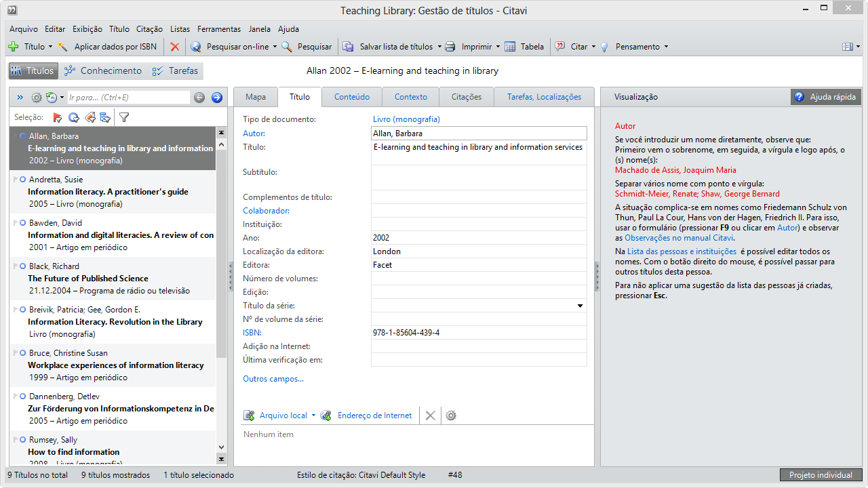Click the double chevron expand icon in list panel
Viewport: 868px width, 488px height.
coord(20,98)
